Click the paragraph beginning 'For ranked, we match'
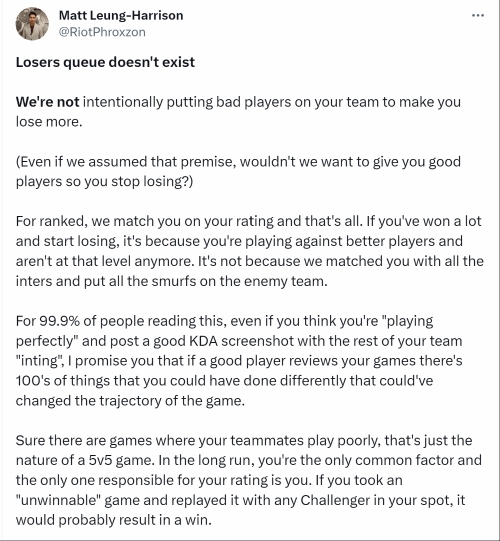The height and width of the screenshot is (541, 500). [x=249, y=251]
